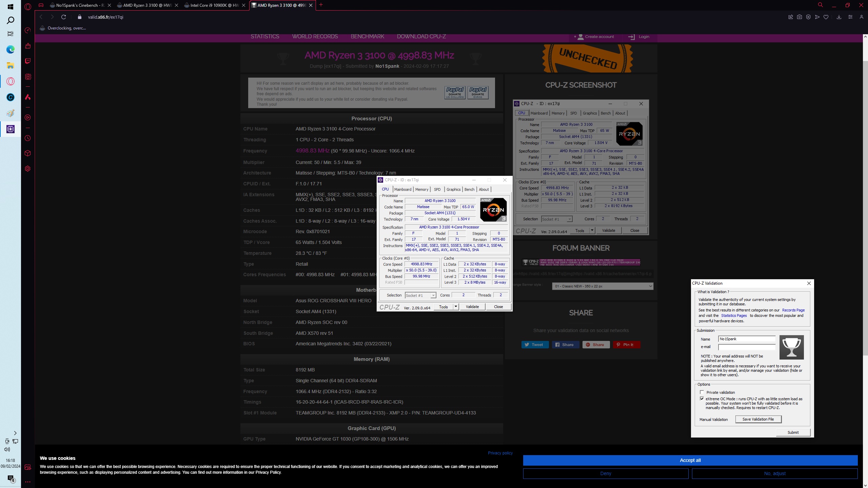Viewport: 868px width, 488px height.
Task: Open Graphics tab in CPU-Z window
Action: (453, 189)
